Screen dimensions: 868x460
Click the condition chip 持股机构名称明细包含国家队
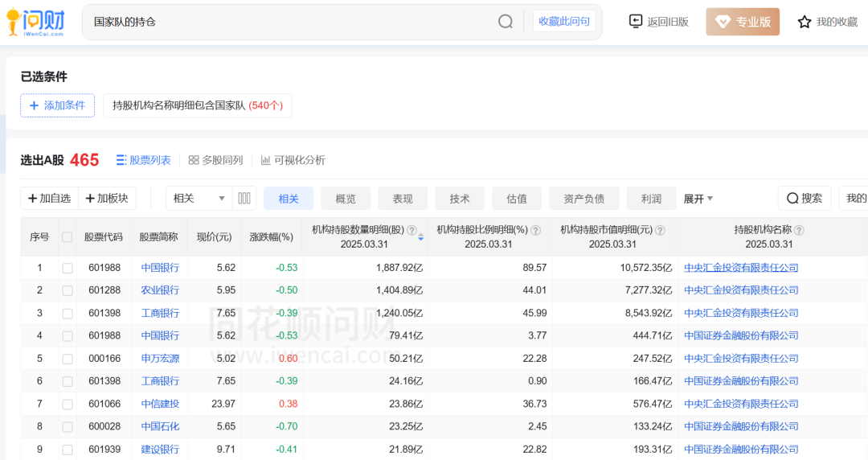(x=198, y=105)
